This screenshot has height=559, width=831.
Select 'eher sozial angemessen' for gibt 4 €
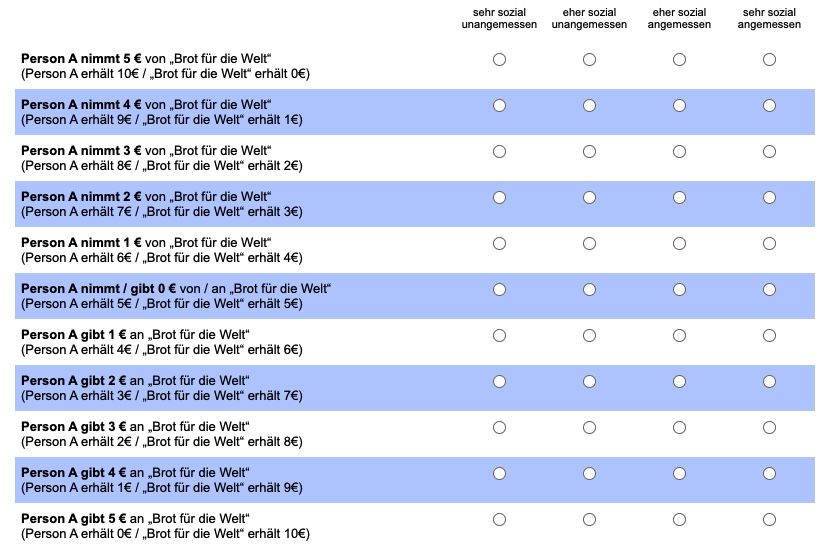tap(679, 474)
